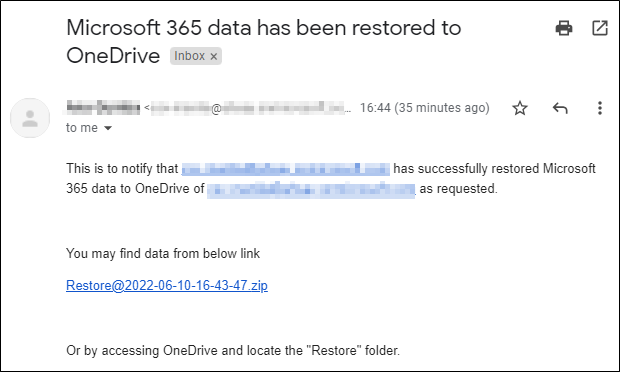
Task: Click the blurred sender email address
Action: coord(248,108)
